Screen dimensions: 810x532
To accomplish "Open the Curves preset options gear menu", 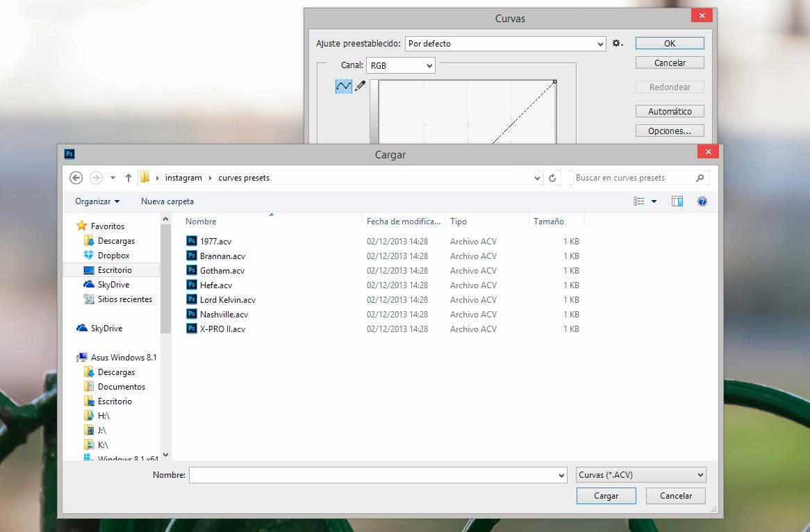I will 618,43.
